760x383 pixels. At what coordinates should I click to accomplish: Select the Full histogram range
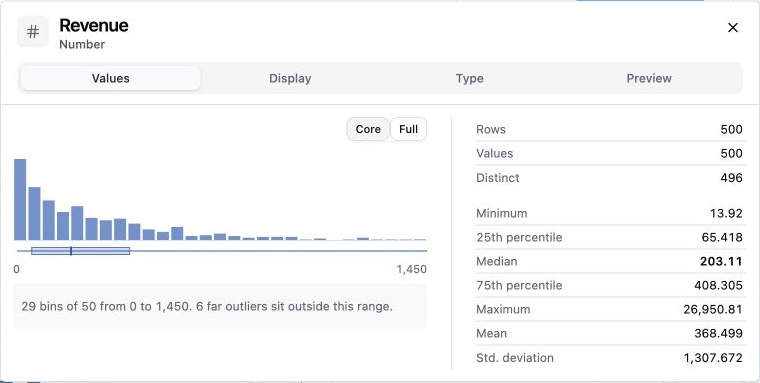[408, 129]
